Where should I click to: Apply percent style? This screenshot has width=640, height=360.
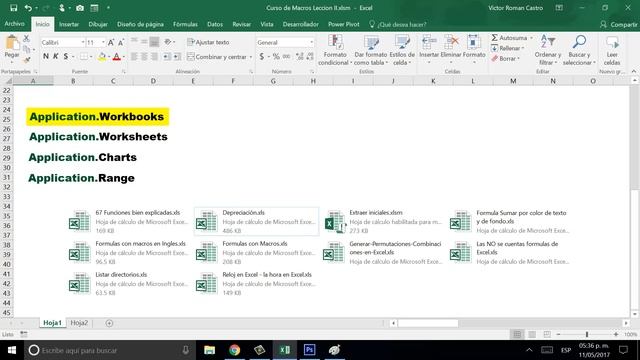tap(276, 57)
